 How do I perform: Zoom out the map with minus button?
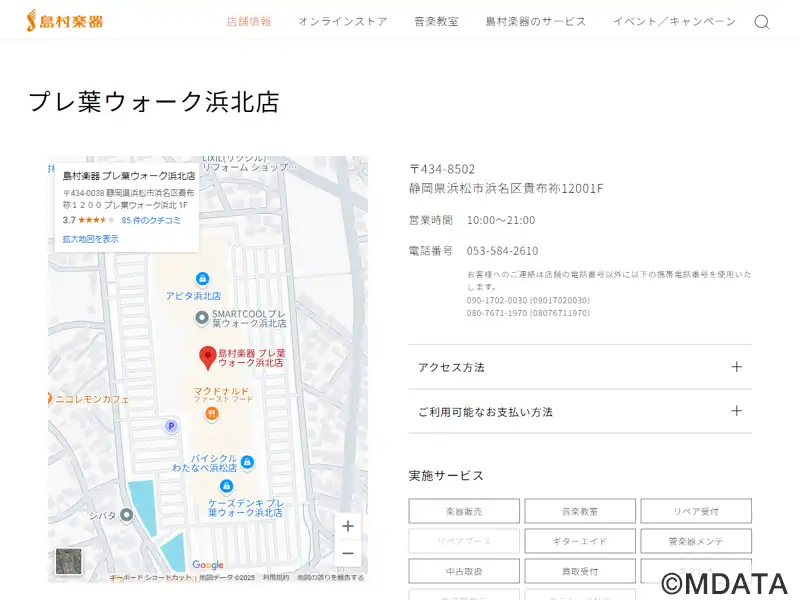(348, 554)
